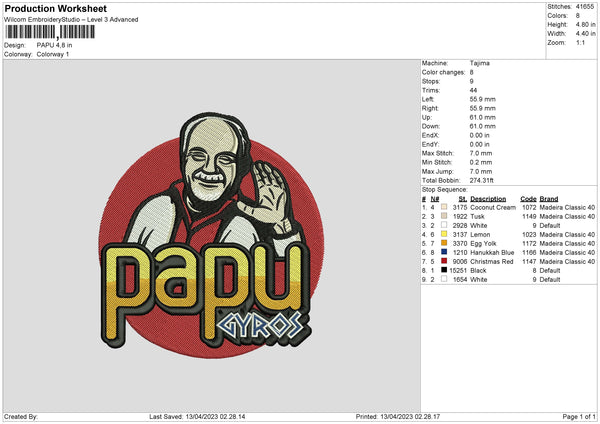This screenshot has height=424, width=600.
Task: Click 'Black' description in stop 8
Action: (x=478, y=270)
